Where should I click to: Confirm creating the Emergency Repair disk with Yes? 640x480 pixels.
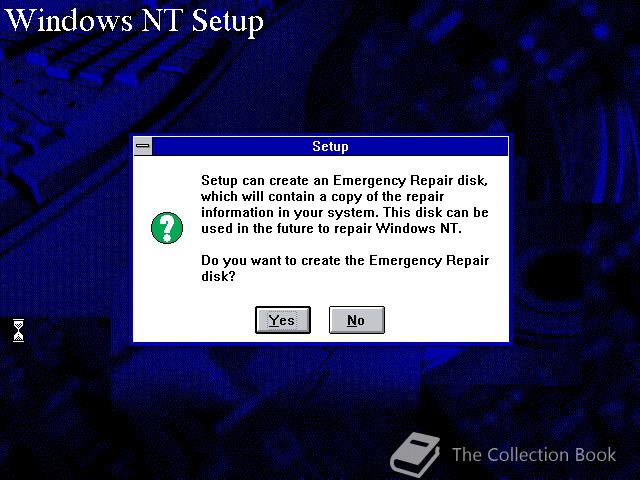point(283,320)
